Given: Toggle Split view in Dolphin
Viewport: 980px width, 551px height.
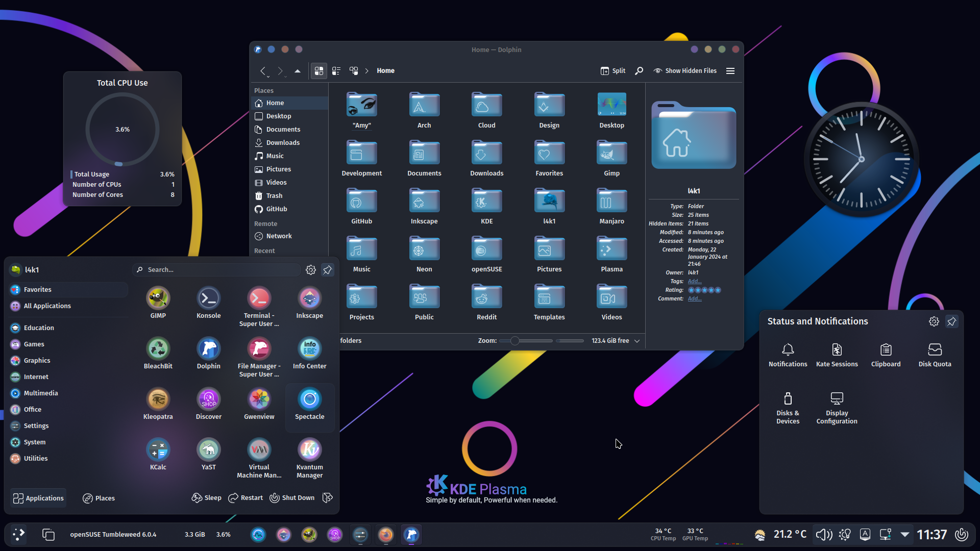Looking at the screenshot, I should pos(612,71).
